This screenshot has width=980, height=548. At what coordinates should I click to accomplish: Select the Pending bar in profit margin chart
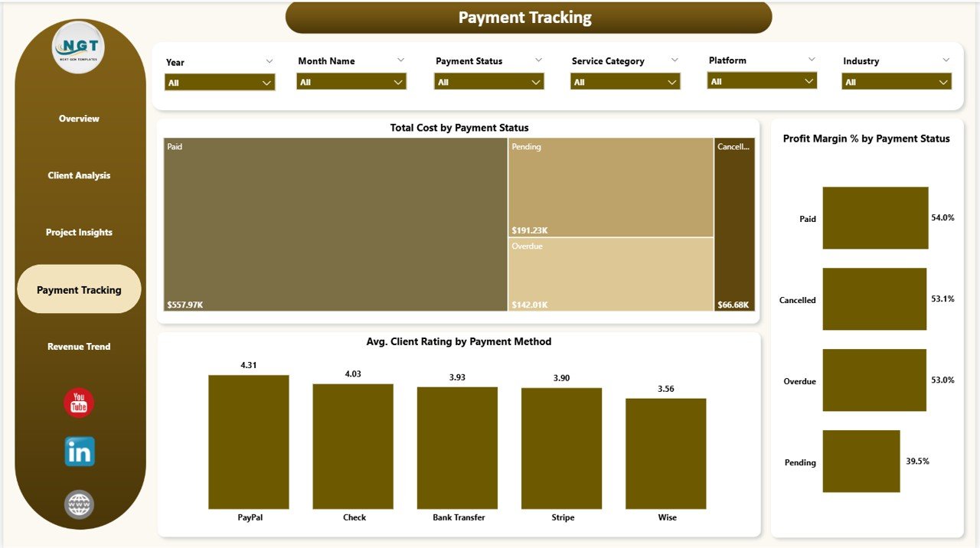861,462
